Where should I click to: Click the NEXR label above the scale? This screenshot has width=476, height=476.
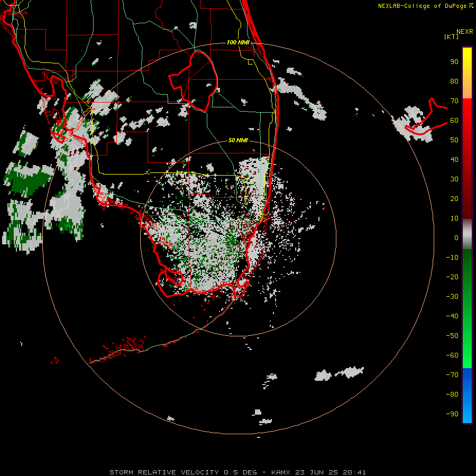(x=465, y=32)
